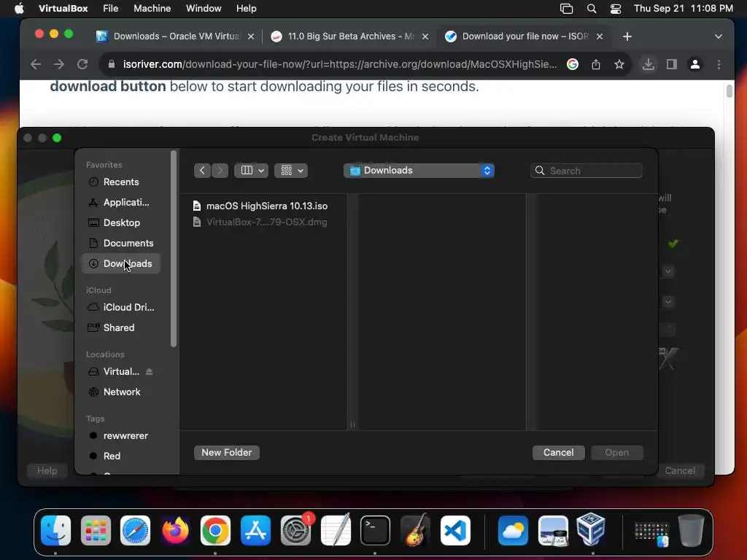Click the Google icon in address bar
Viewport: 747px width, 560px height.
pyautogui.click(x=573, y=64)
